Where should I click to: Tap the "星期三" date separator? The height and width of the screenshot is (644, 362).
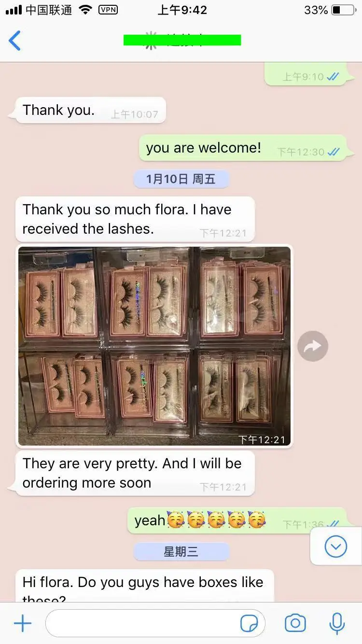[x=181, y=552]
